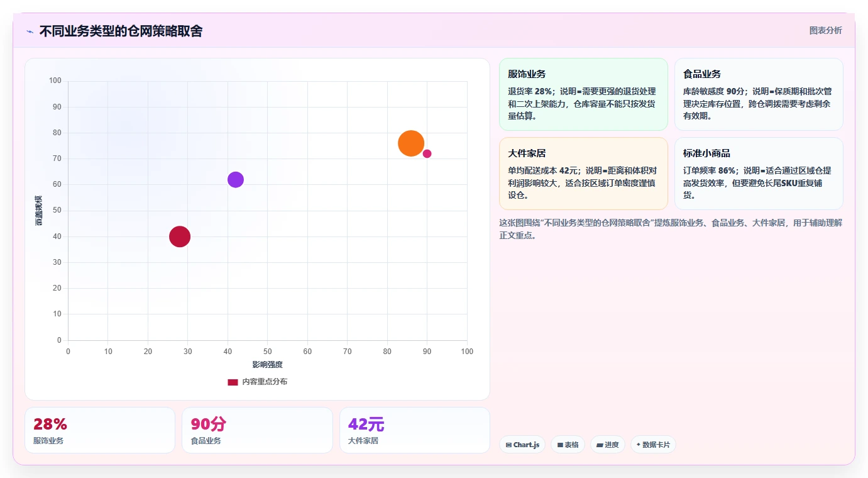The width and height of the screenshot is (868, 478).
Task: Select the large orange bubble
Action: tap(411, 143)
